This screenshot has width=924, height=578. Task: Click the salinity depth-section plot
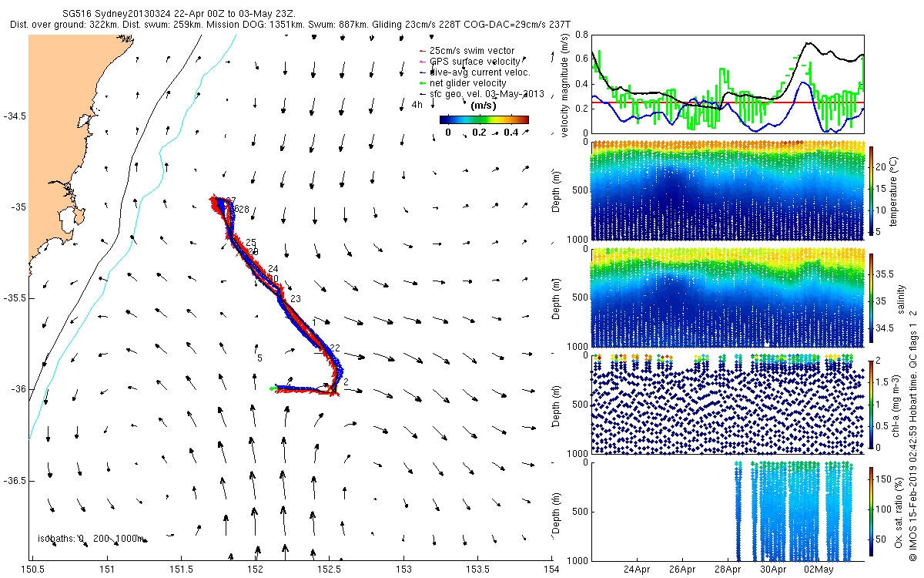click(727, 297)
